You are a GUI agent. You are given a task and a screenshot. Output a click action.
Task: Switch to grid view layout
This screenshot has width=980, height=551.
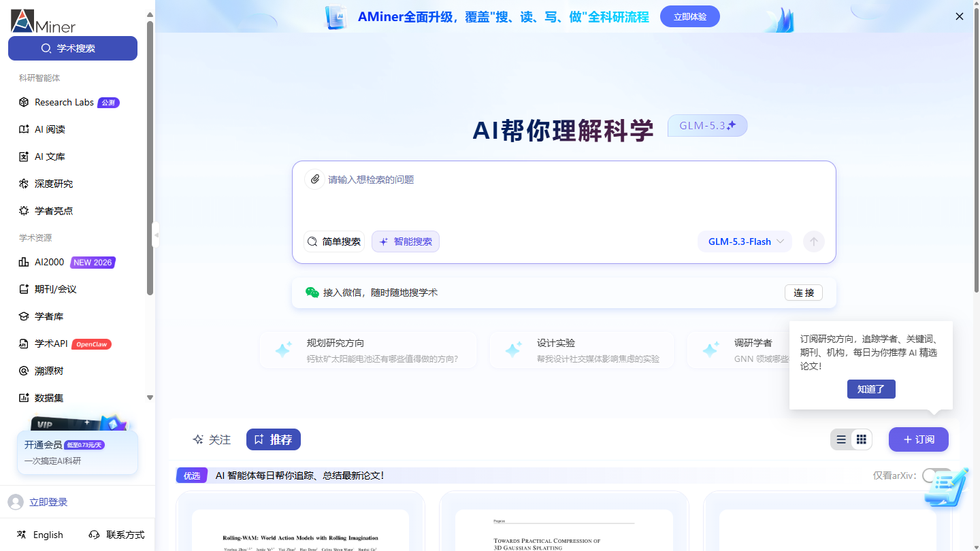click(x=861, y=439)
